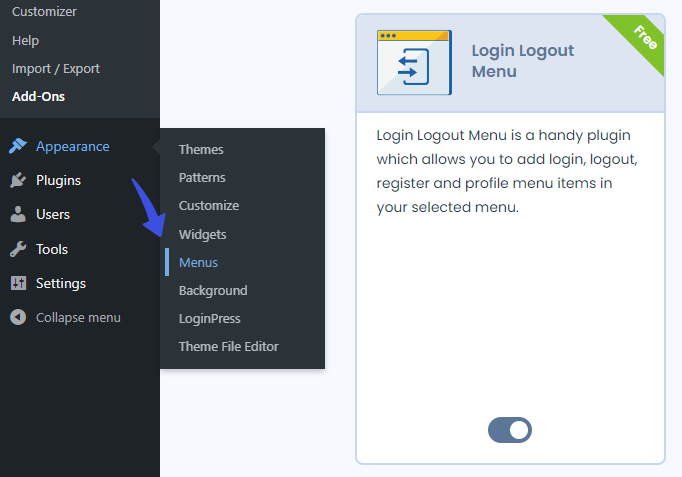The height and width of the screenshot is (477, 682).
Task: Select Patterns in Appearance flyout
Action: (x=202, y=177)
